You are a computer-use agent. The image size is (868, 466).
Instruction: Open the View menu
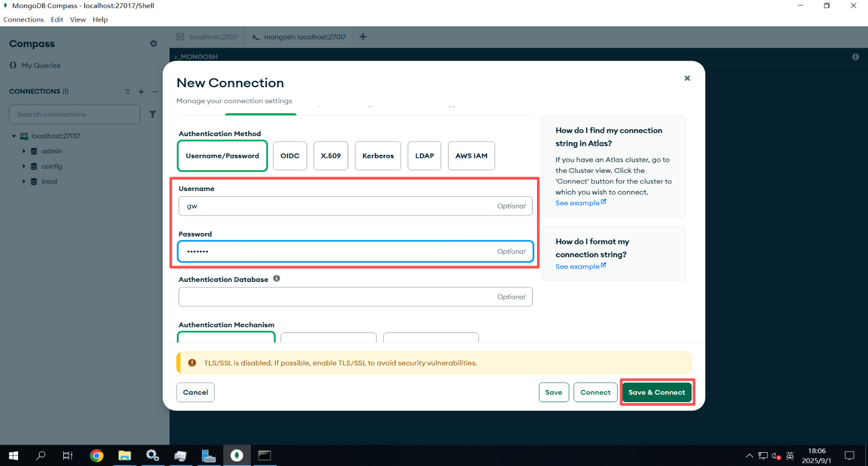pyautogui.click(x=78, y=20)
